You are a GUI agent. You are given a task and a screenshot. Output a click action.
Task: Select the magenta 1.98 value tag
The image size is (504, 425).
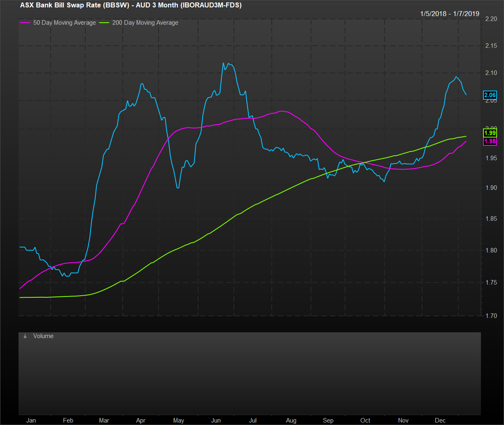tap(490, 141)
